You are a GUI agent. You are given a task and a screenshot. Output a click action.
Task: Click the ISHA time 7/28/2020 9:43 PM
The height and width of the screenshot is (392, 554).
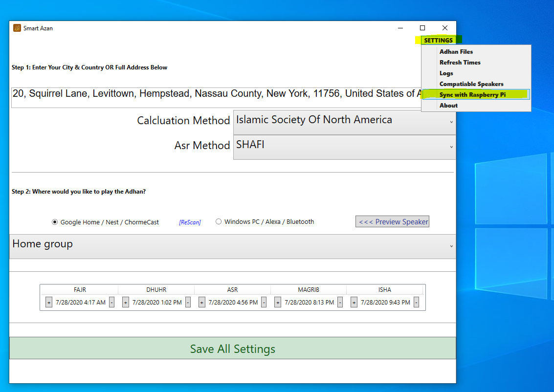pyautogui.click(x=385, y=302)
